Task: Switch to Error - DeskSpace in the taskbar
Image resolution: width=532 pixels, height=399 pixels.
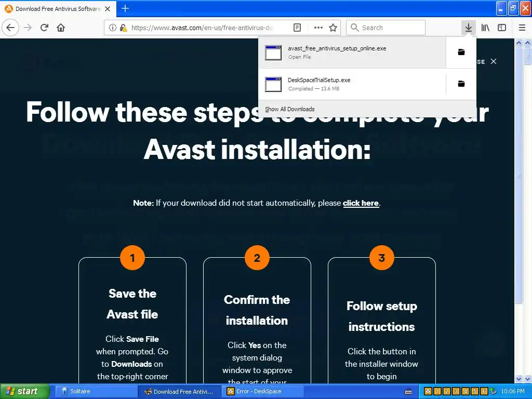Action: (x=263, y=391)
